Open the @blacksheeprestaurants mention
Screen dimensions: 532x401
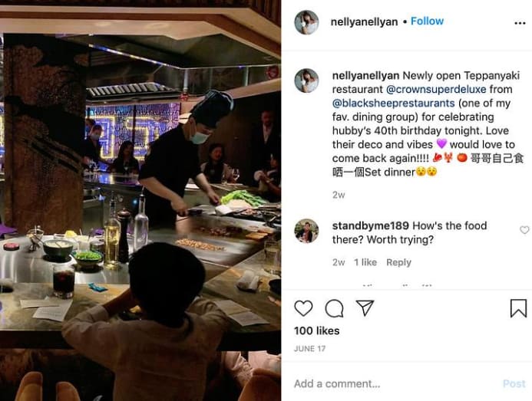[x=393, y=103]
